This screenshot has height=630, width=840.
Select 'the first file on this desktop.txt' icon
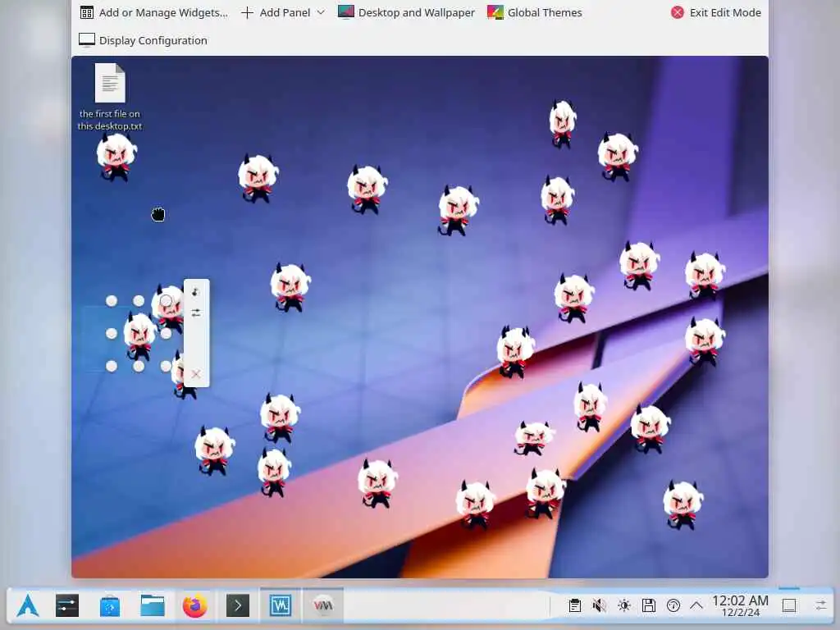pyautogui.click(x=110, y=97)
